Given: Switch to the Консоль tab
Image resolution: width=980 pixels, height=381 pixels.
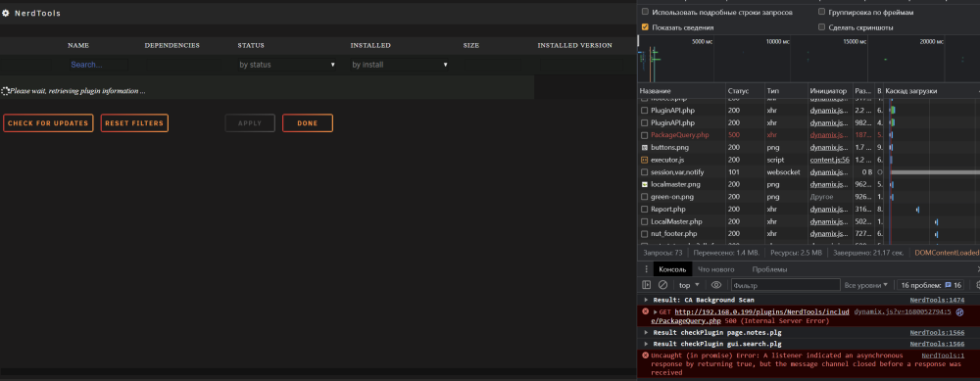Looking at the screenshot, I should coord(672,269).
